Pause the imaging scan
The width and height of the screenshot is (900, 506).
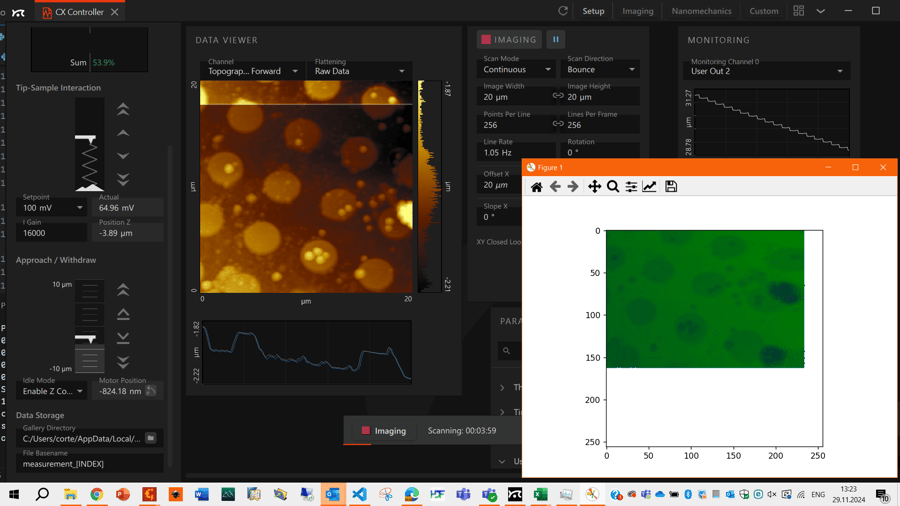556,40
